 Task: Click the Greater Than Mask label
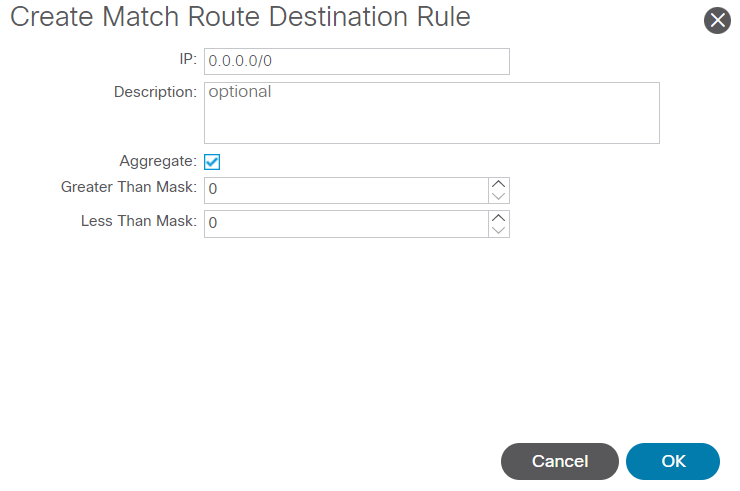129,187
